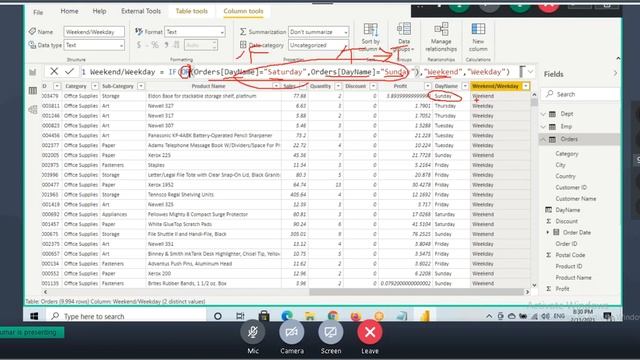The image size is (640, 360).
Task: Open the Data groups tool
Action: (404, 37)
